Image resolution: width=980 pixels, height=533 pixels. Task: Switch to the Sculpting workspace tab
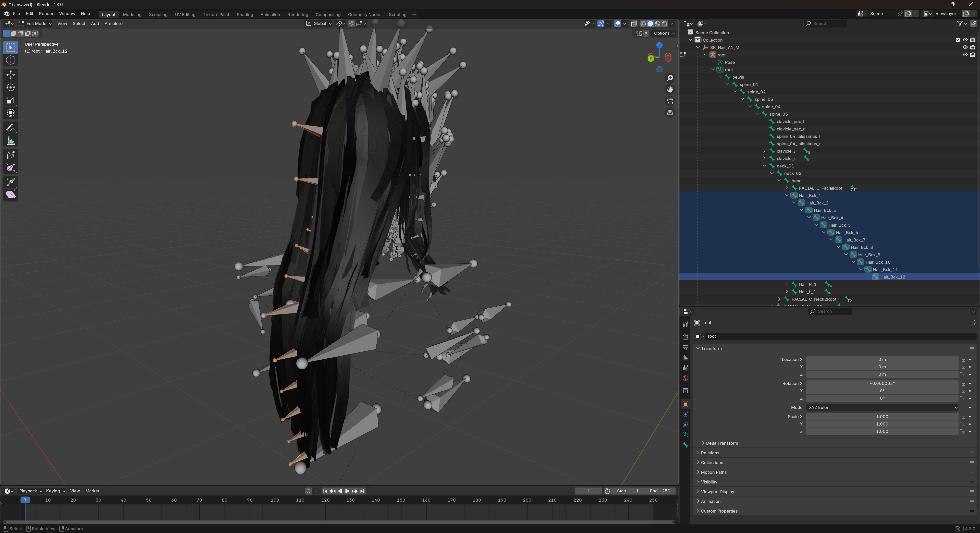158,15
